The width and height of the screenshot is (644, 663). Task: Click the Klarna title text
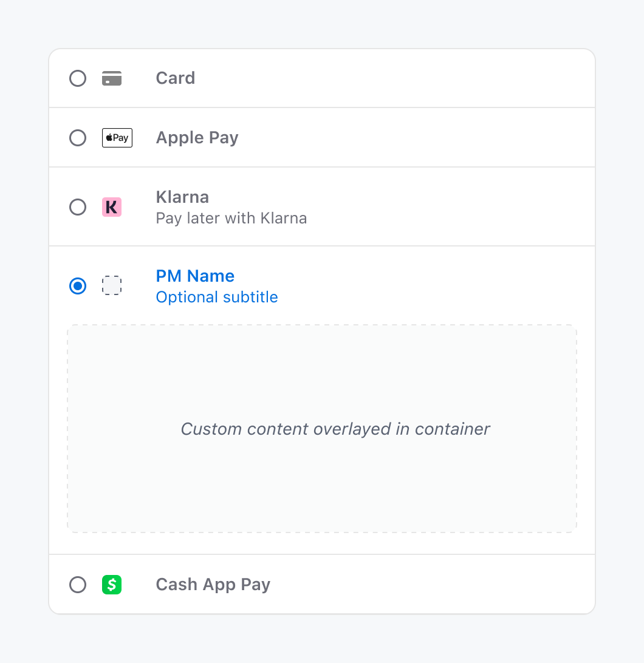click(182, 197)
